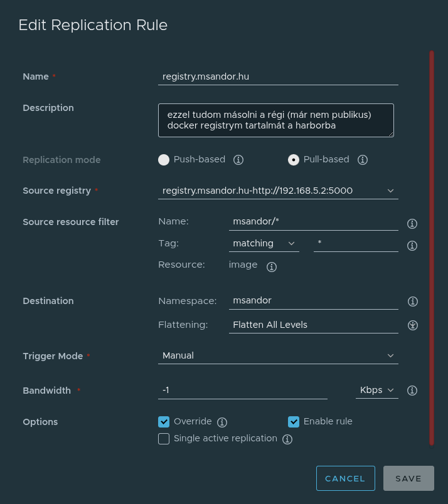The image size is (448, 504).
Task: Open the Source registry dropdown
Action: (x=278, y=191)
